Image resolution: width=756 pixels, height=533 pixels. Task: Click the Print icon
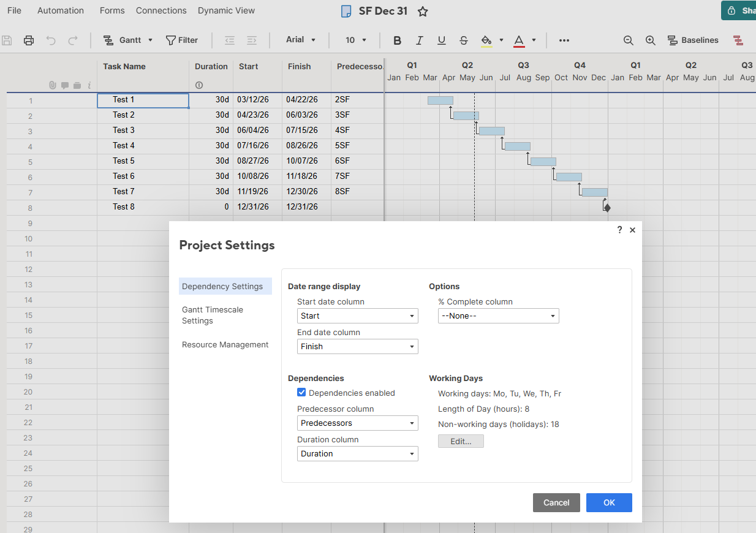point(29,40)
